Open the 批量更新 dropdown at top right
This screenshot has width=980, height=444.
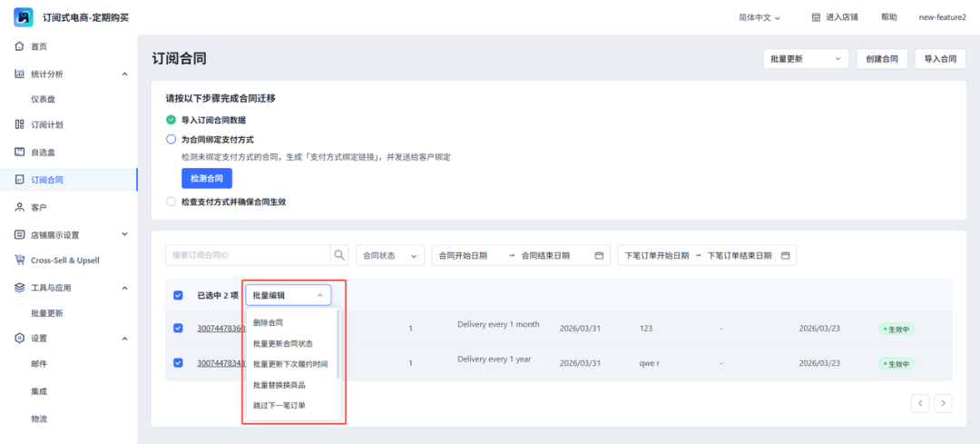[806, 59]
